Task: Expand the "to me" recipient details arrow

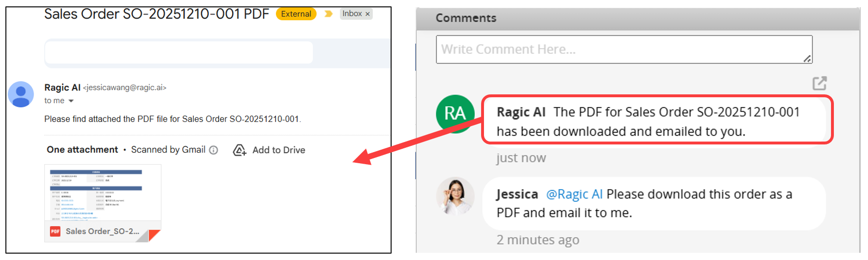Action: coord(71,101)
